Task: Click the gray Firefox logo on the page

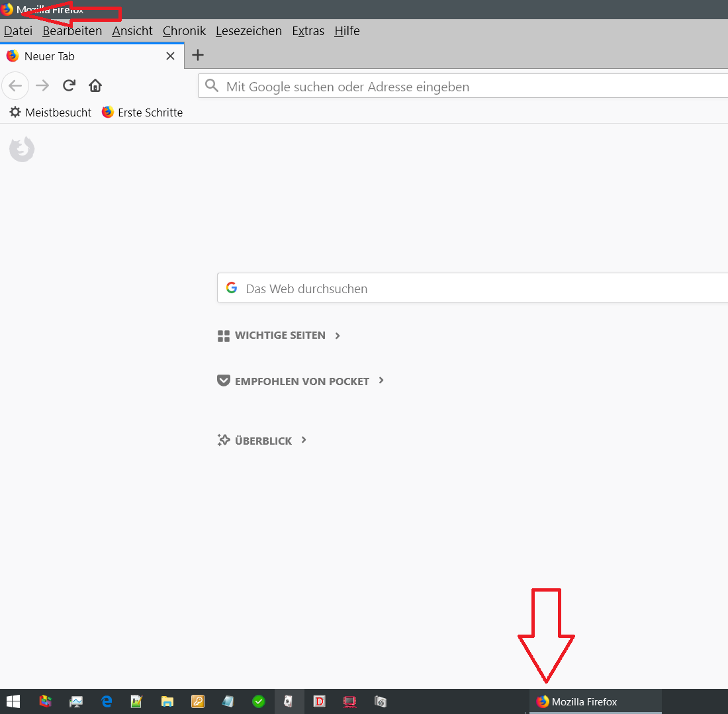Action: [22, 150]
